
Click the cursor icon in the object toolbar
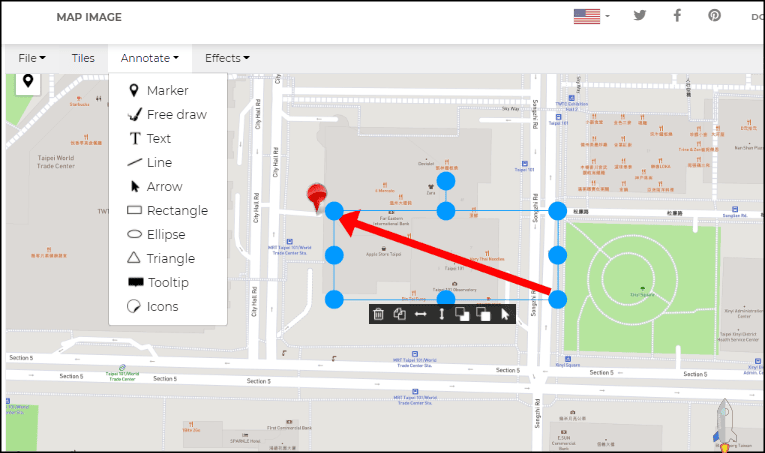click(x=505, y=314)
